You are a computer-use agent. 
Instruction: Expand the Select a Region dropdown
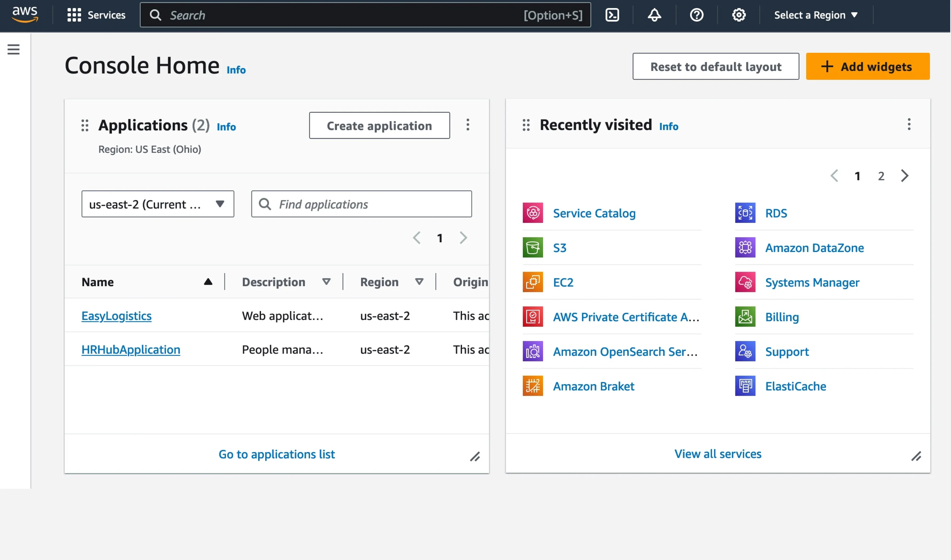[815, 15]
